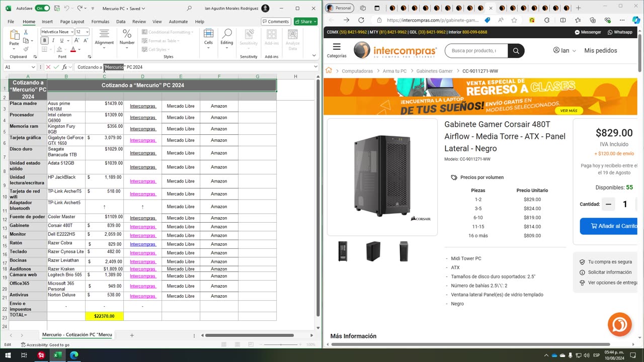644x362 pixels.
Task: Open new tab plus in Edge
Action: (x=578, y=8)
